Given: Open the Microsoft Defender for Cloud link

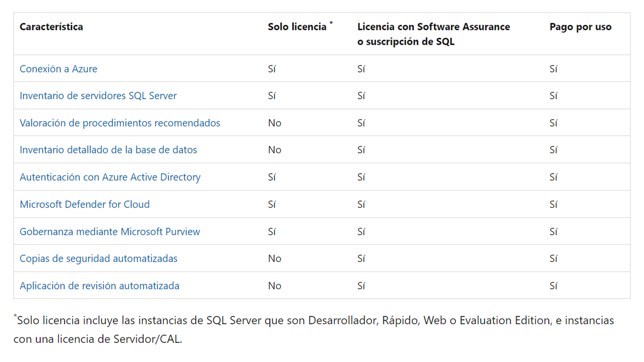Looking at the screenshot, I should [x=85, y=204].
